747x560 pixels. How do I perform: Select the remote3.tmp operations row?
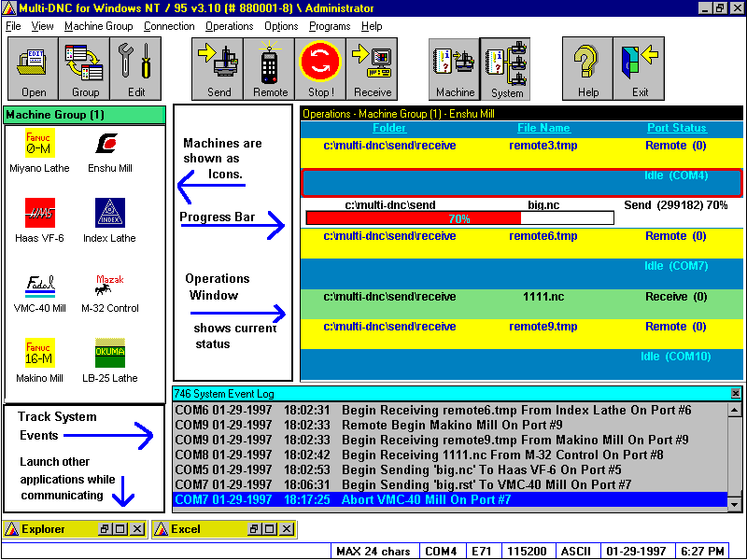click(x=522, y=153)
